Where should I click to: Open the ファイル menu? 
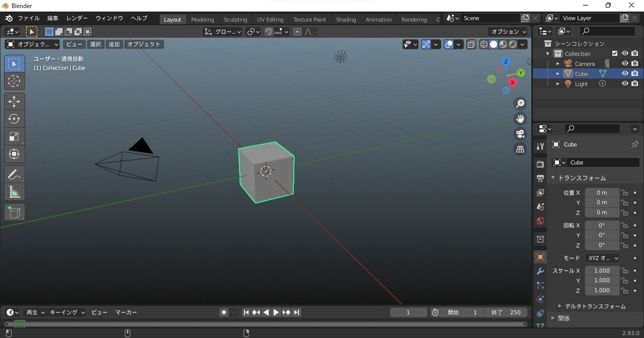(28, 18)
